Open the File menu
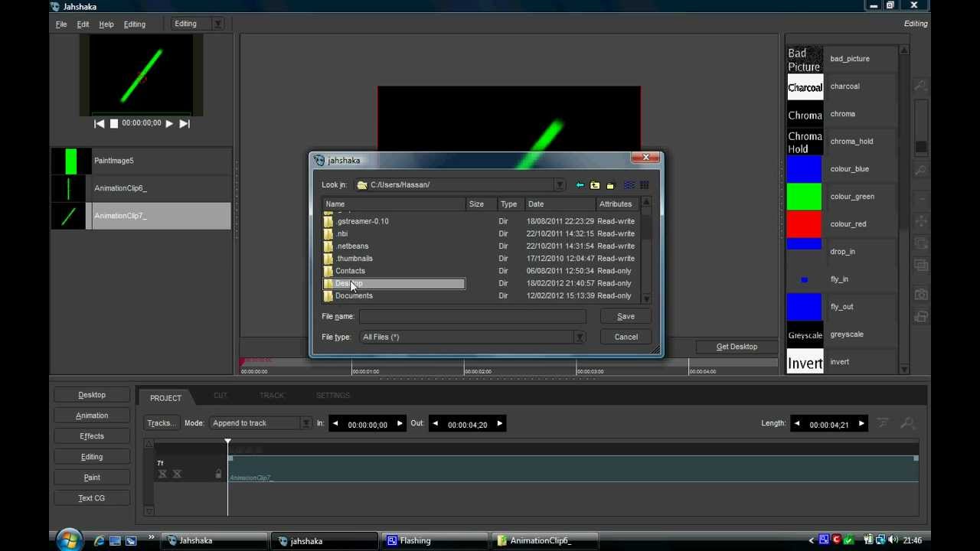Image resolution: width=980 pixels, height=551 pixels. 61,24
